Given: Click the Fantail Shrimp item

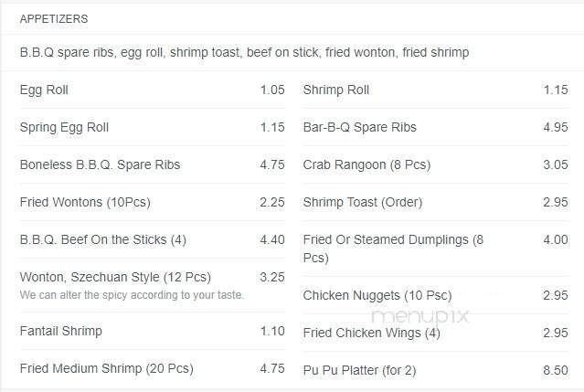Looking at the screenshot, I should point(60,331).
